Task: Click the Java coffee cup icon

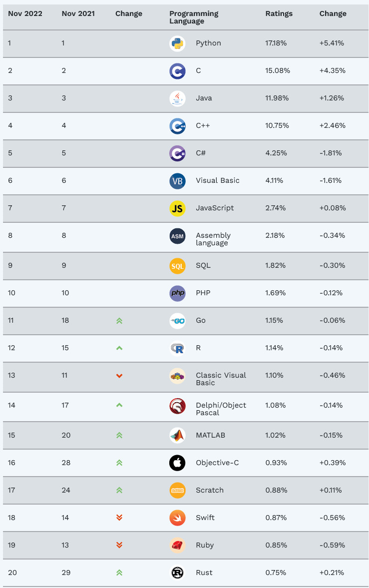Action: click(177, 98)
